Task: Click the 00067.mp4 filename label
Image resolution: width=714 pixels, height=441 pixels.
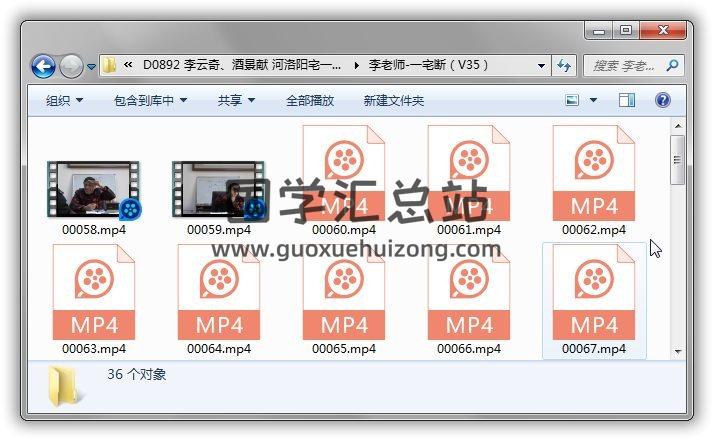Action: 594,349
